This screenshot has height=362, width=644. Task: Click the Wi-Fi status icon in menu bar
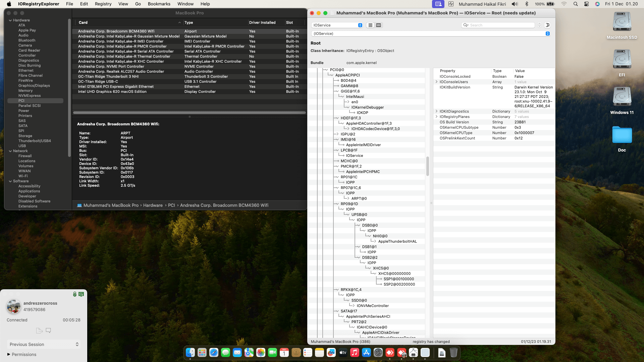coord(564,4)
